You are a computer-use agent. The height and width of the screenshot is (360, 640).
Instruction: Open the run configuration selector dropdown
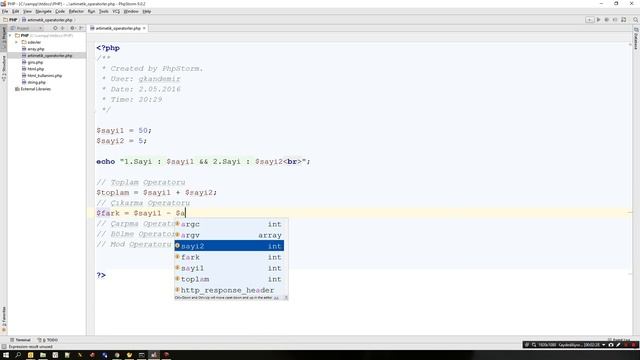[589, 20]
